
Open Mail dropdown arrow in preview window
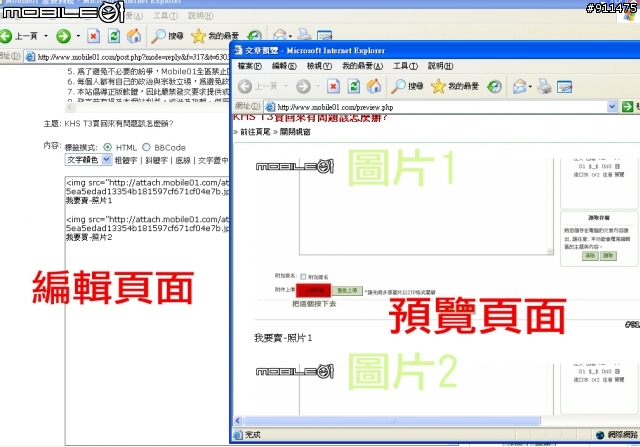(530, 87)
